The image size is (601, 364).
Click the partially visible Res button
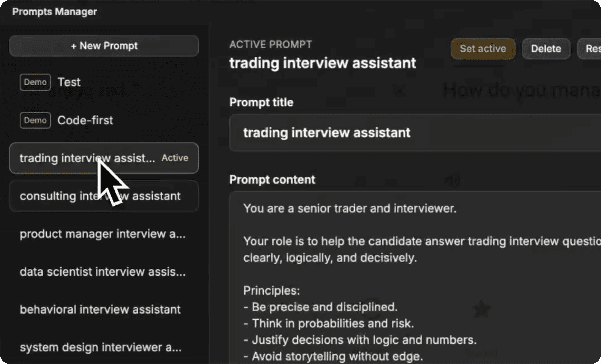click(589, 49)
